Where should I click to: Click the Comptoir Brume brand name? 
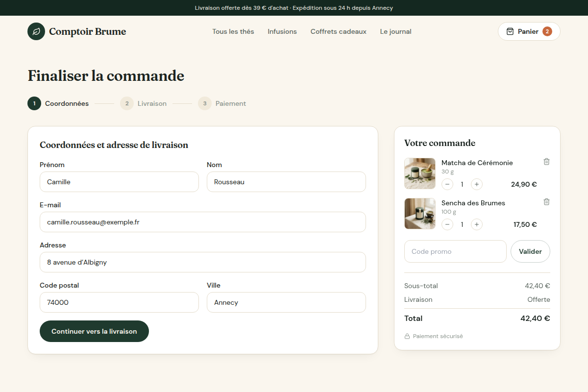pos(88,31)
